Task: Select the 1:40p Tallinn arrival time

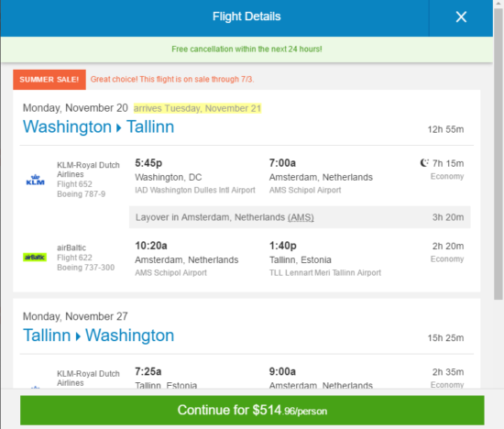Action: (x=283, y=246)
